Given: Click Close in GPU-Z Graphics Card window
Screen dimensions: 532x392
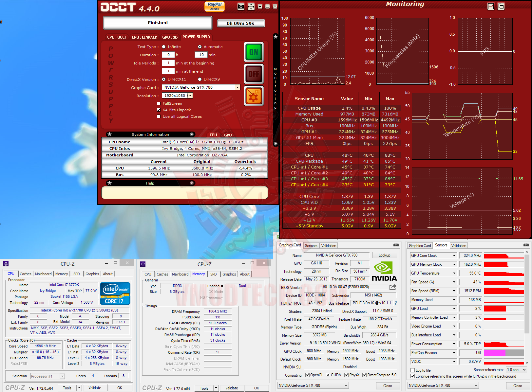Looking at the screenshot, I should tap(388, 386).
